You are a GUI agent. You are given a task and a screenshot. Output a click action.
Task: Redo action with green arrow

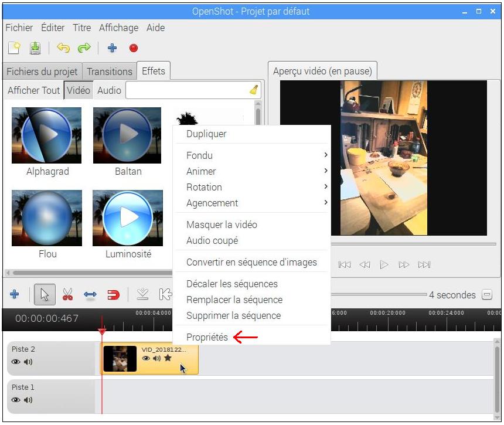[84, 48]
